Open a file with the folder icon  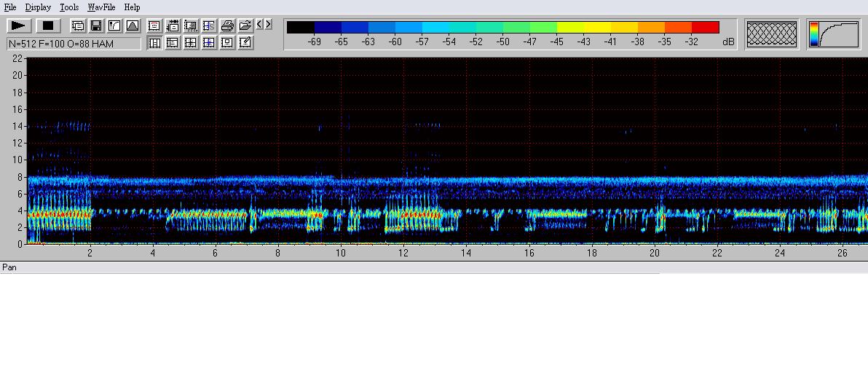(245, 25)
